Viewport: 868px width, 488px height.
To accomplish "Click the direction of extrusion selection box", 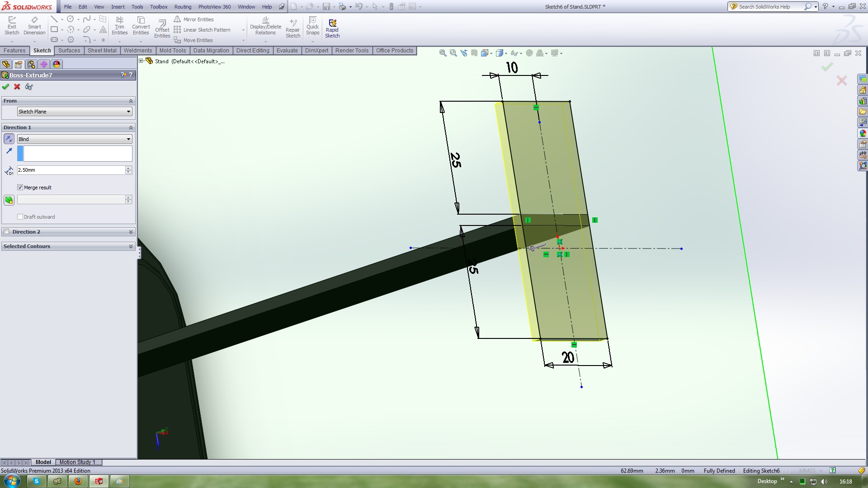I will click(78, 154).
